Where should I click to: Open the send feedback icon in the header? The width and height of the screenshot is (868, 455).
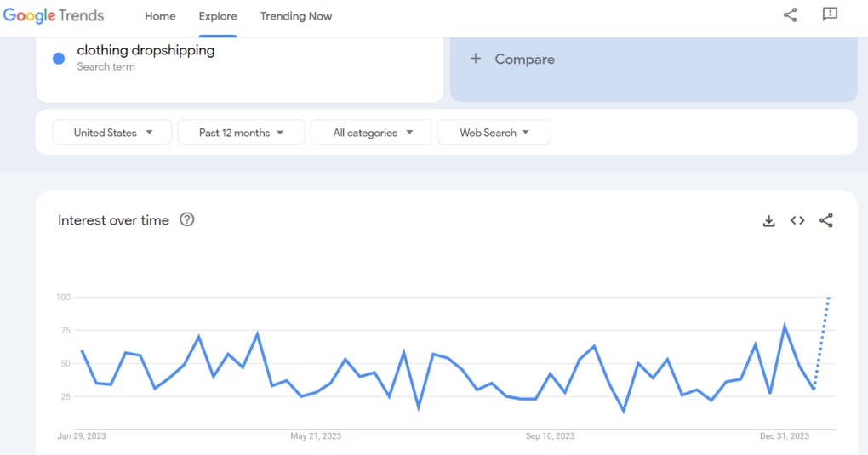[830, 15]
